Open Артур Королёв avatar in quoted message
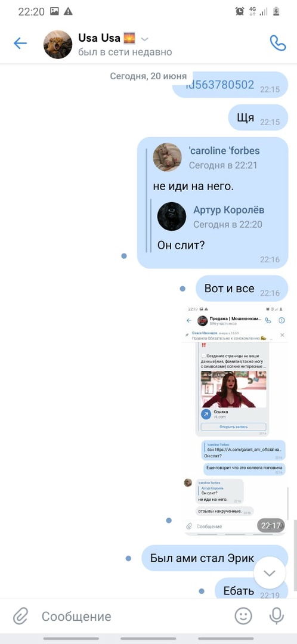297x644 pixels. tap(172, 216)
